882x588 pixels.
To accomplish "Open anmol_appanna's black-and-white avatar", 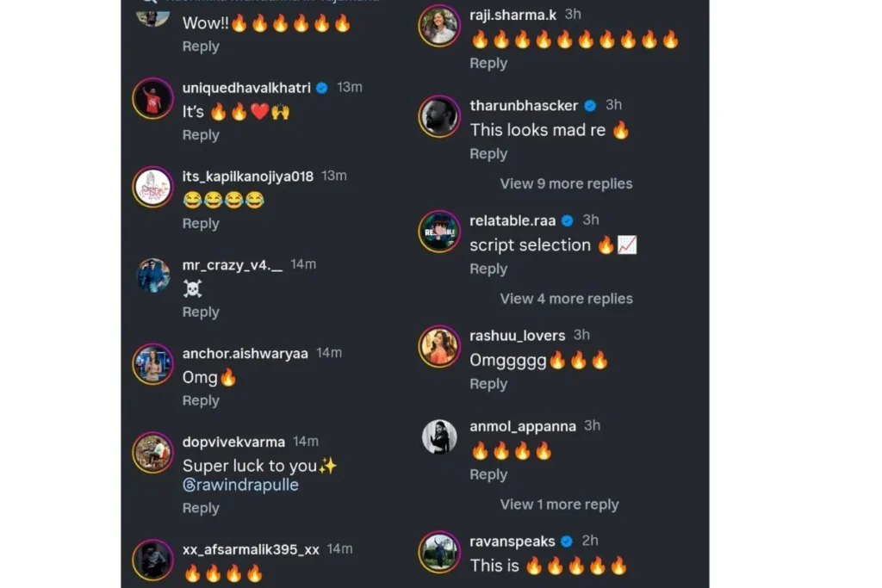I will point(439,436).
